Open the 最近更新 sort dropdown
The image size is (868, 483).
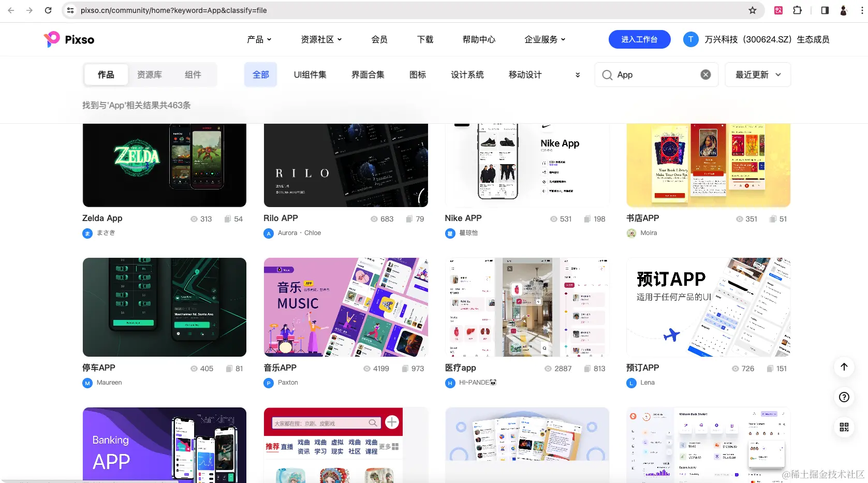[x=758, y=75]
